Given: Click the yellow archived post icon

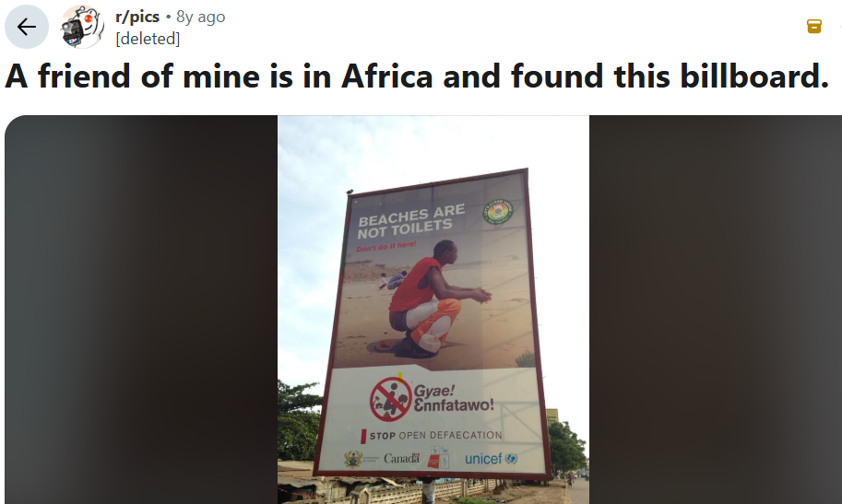Looking at the screenshot, I should point(814,26).
